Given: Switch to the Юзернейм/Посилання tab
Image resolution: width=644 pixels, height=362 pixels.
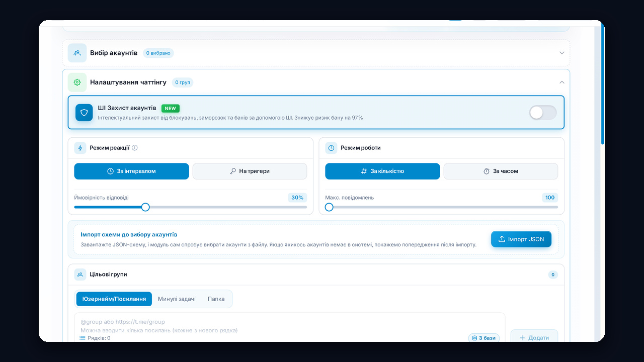Looking at the screenshot, I should (114, 299).
